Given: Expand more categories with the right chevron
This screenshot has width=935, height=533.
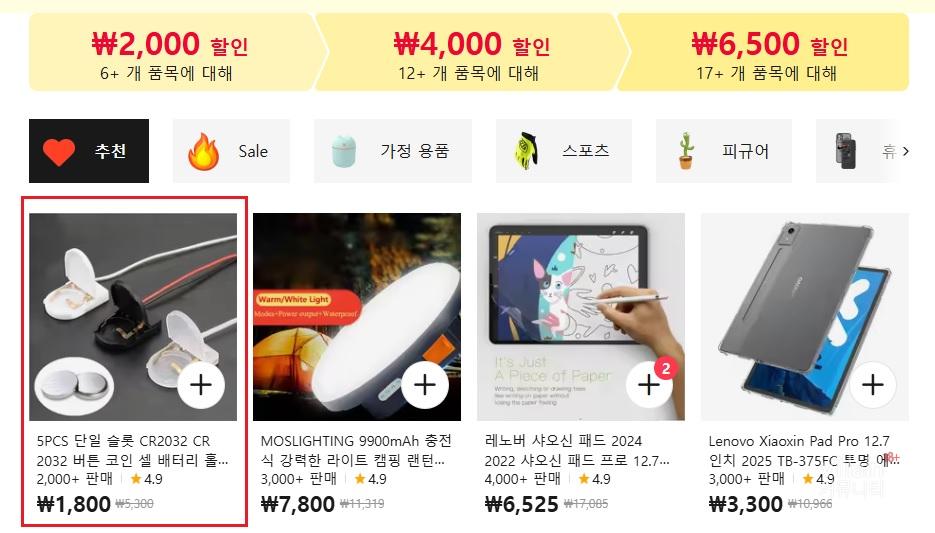Looking at the screenshot, I should 906,151.
